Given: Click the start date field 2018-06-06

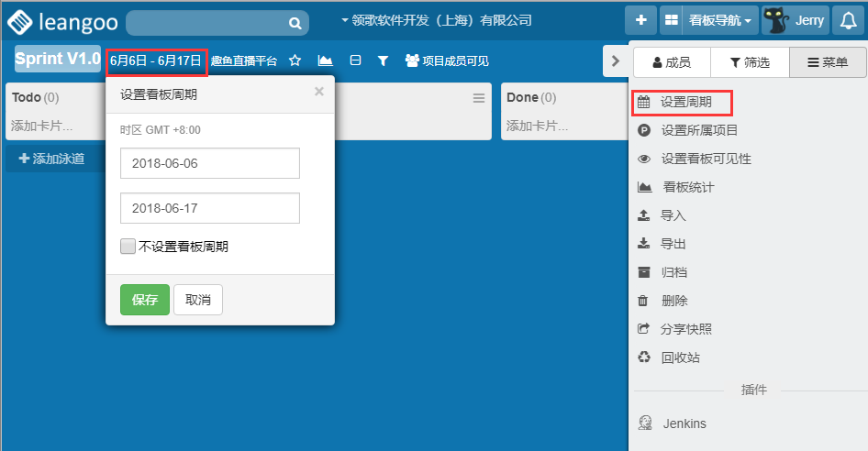Looking at the screenshot, I should [x=209, y=163].
